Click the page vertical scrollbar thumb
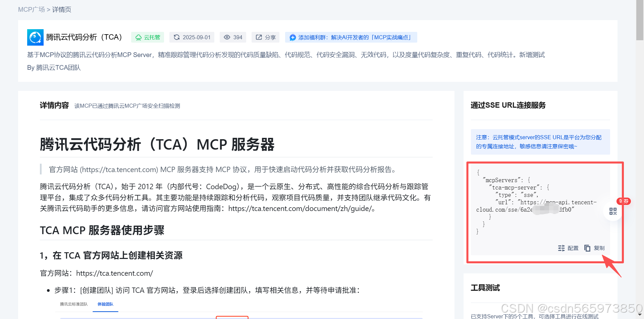 pyautogui.click(x=640, y=20)
